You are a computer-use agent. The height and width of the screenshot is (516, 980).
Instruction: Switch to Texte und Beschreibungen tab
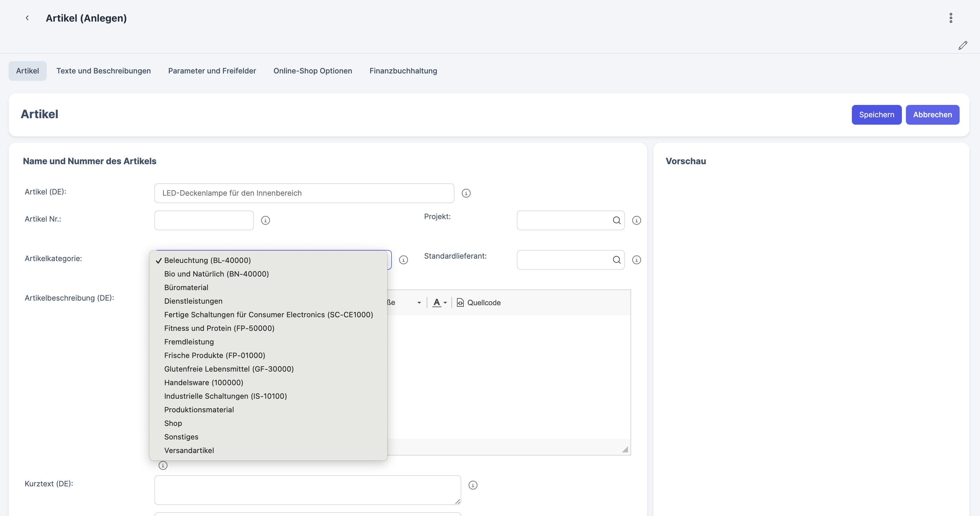103,71
